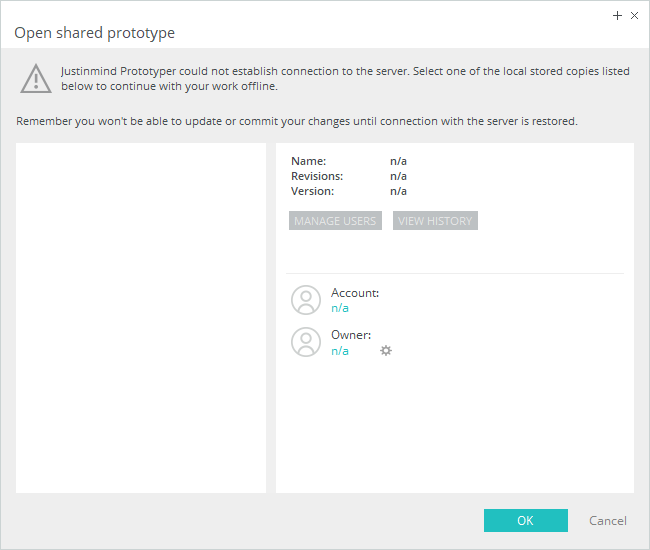
Task: Click the Owner user avatar icon
Action: (306, 342)
